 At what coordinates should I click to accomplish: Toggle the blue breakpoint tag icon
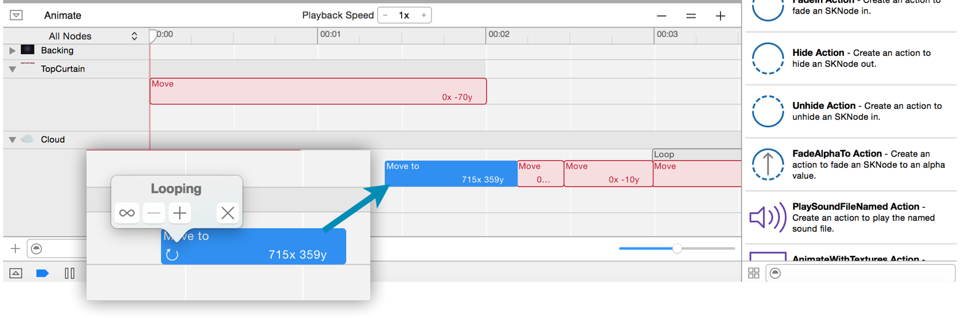[42, 273]
